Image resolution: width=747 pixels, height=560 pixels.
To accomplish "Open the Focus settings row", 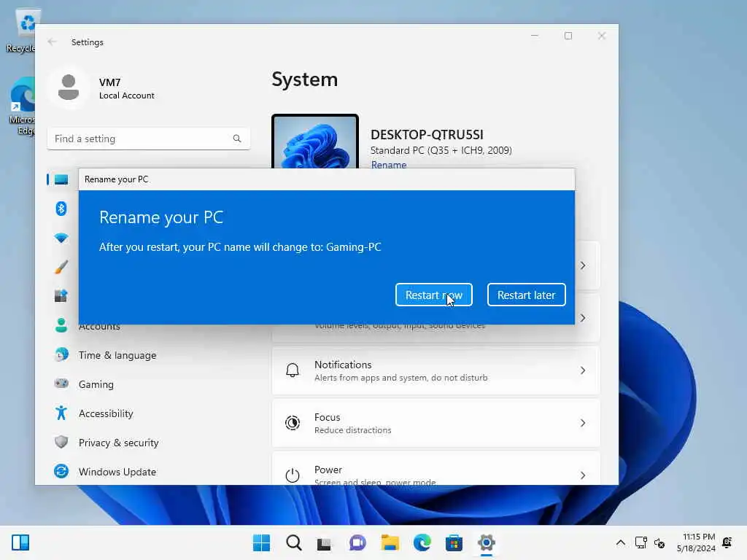I will 436,423.
